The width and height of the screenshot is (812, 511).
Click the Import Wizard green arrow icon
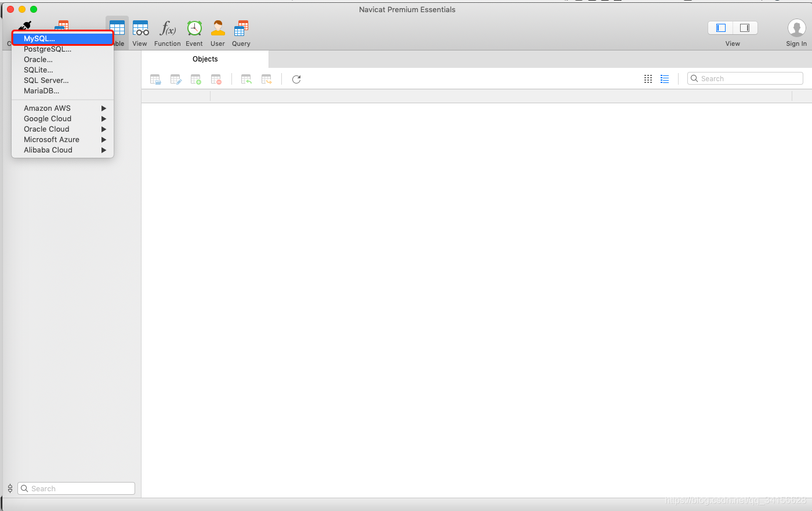click(x=246, y=79)
